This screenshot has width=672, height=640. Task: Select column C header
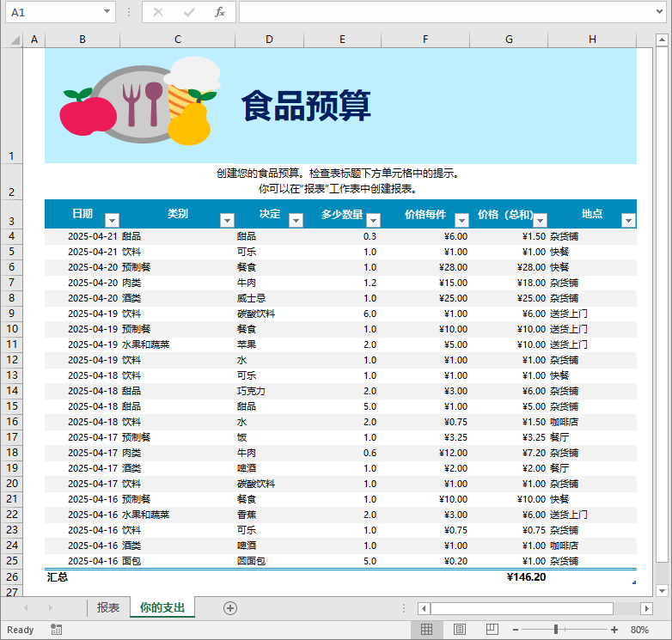(177, 40)
